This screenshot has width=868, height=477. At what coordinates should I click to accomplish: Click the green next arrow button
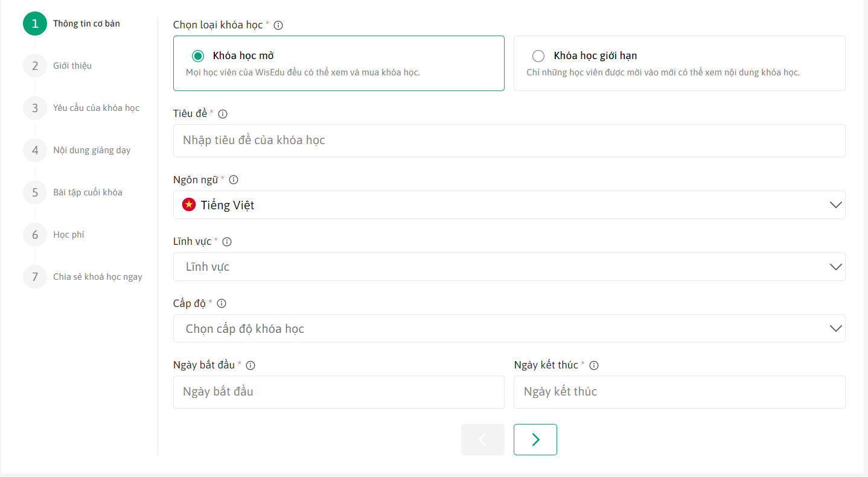pyautogui.click(x=535, y=440)
